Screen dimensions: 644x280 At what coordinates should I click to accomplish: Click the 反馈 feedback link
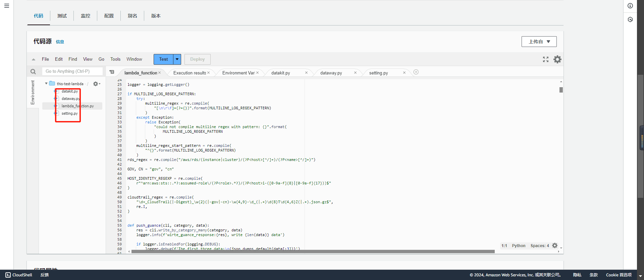[45, 275]
